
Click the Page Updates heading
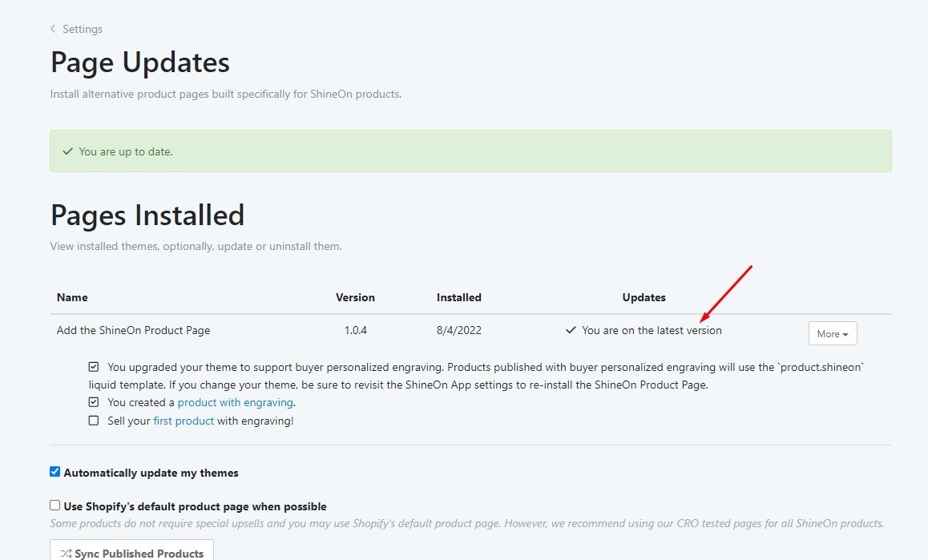tap(140, 62)
